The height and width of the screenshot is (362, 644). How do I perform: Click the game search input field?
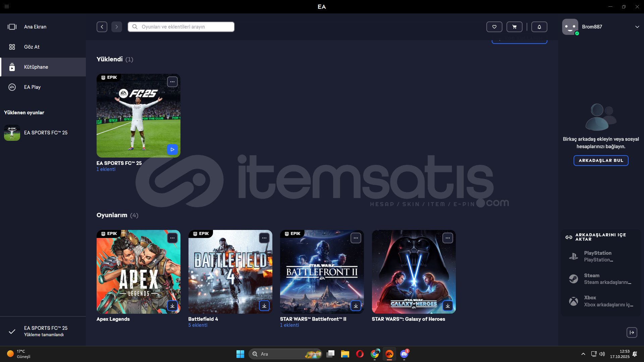[x=181, y=27]
